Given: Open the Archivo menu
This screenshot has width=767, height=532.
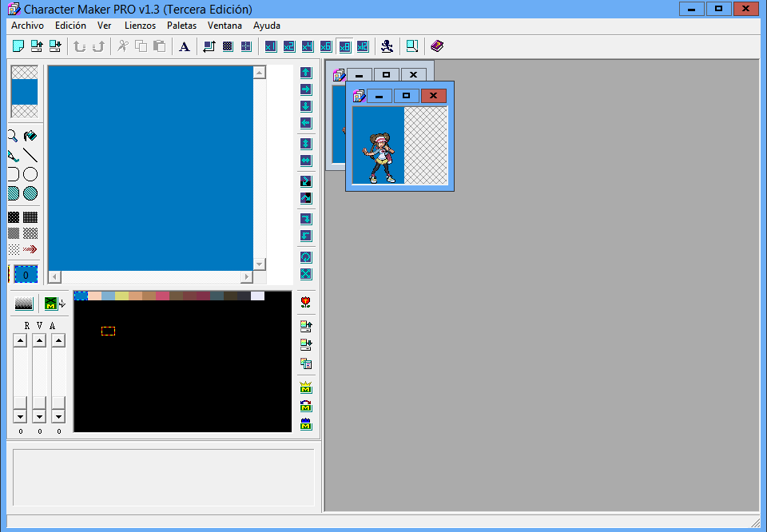Looking at the screenshot, I should pyautogui.click(x=27, y=26).
